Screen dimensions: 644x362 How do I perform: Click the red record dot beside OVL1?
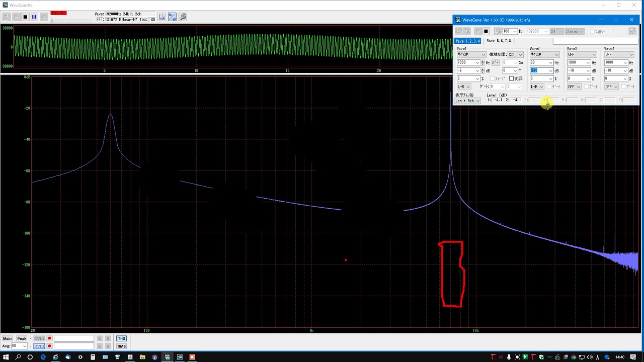point(49,338)
